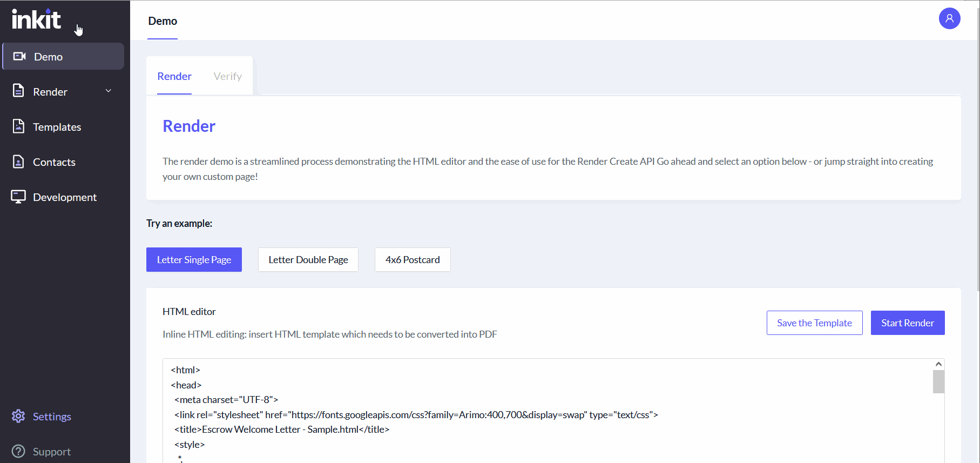Viewport: 980px width, 463px height.
Task: Select the Demo header tab
Action: pos(163,21)
